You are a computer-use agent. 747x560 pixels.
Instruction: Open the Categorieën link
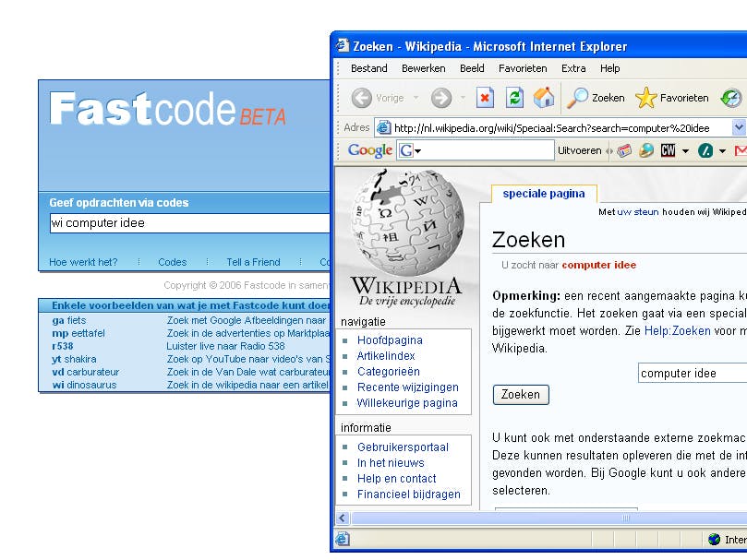(x=388, y=372)
